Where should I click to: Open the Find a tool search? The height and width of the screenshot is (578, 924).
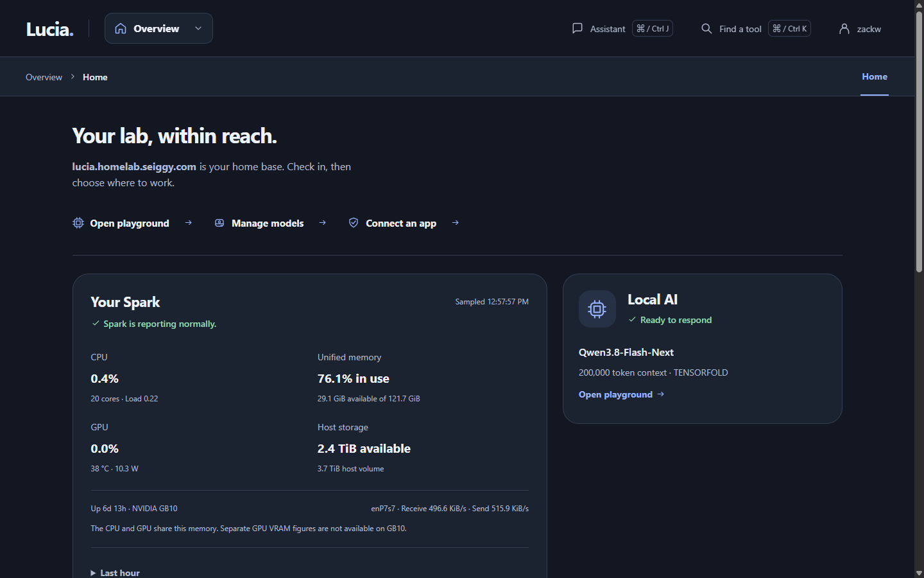(755, 28)
